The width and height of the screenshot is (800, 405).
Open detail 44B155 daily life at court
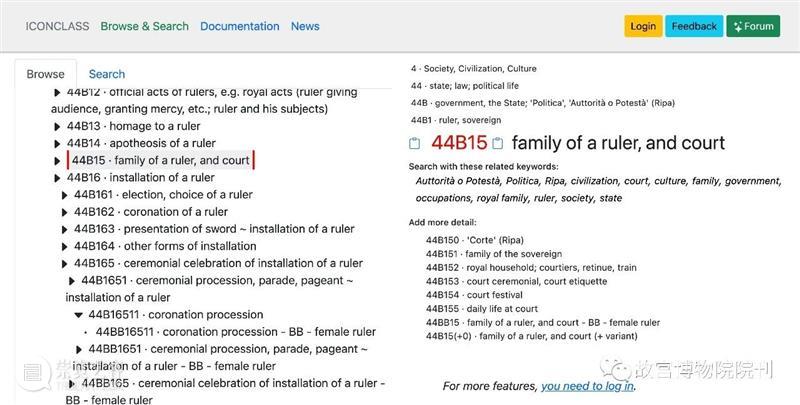click(x=482, y=309)
